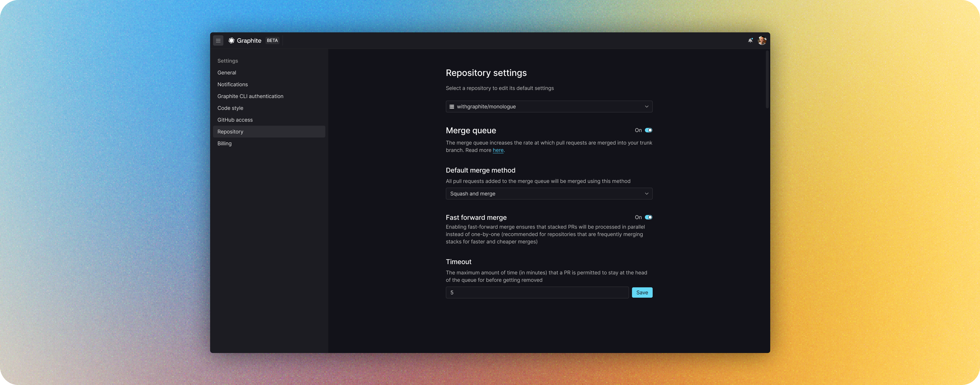Select Code style in sidebar
Image resolution: width=980 pixels, height=385 pixels.
coord(269,108)
